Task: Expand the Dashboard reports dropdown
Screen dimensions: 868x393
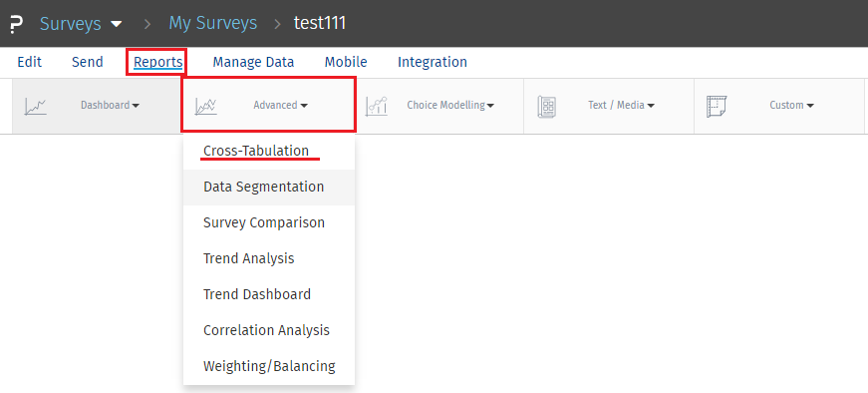Action: coord(111,105)
